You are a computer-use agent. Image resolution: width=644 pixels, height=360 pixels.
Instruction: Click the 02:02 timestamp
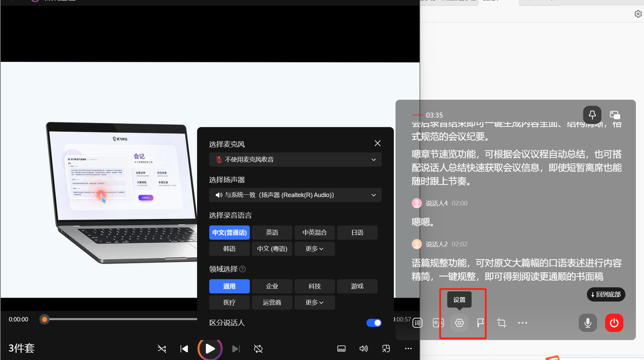coord(460,244)
